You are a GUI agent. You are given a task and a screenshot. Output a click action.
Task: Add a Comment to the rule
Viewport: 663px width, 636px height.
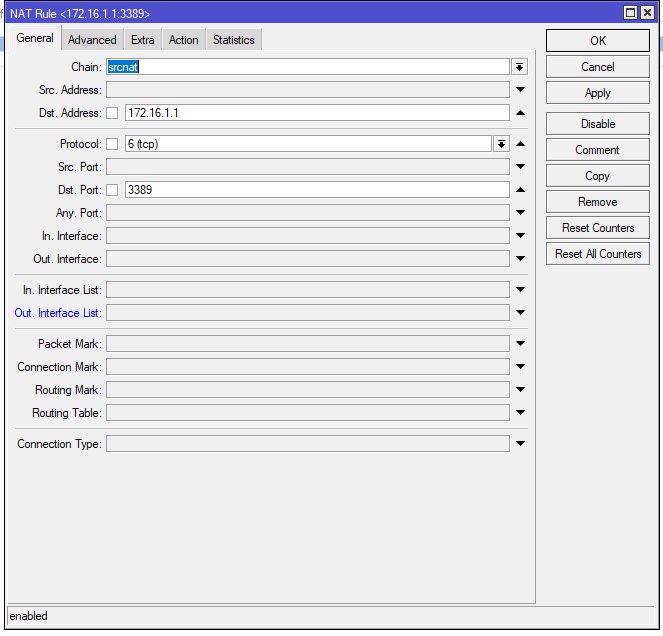pos(597,150)
